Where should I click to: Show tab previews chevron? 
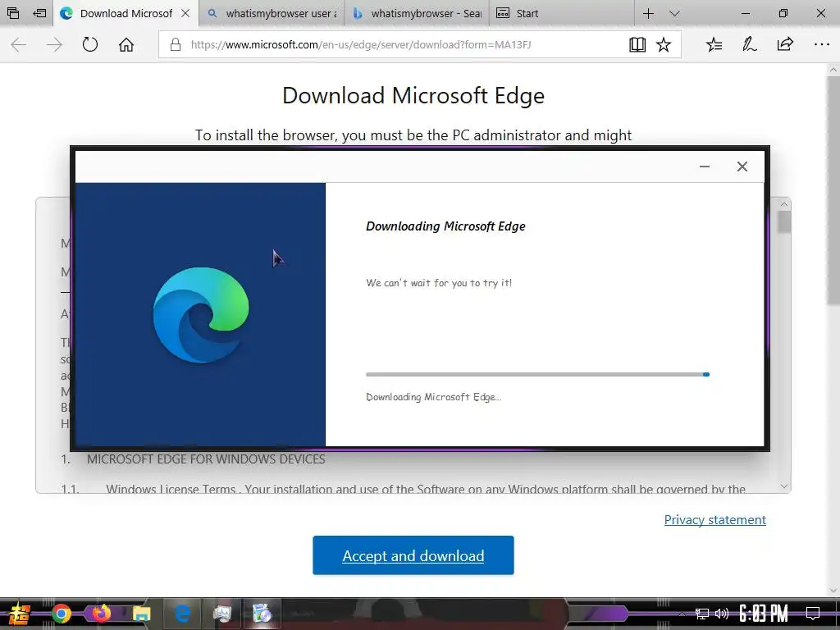pos(674,13)
